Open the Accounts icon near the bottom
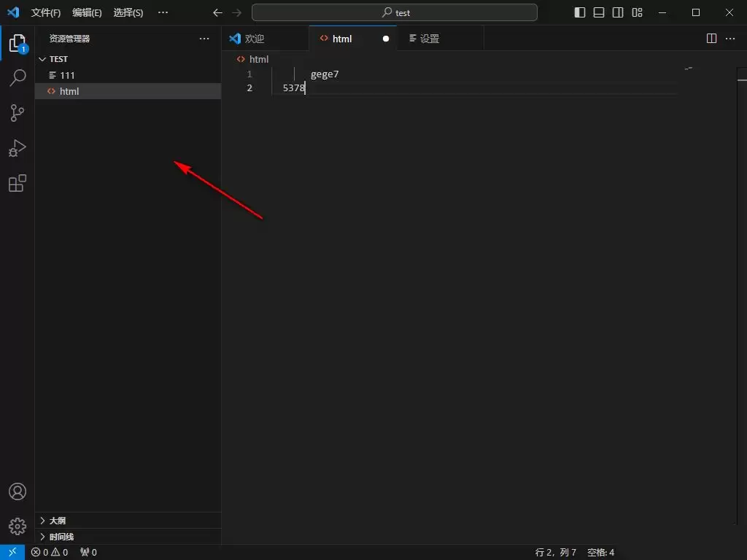Screen dimensions: 747x560 (18, 491)
